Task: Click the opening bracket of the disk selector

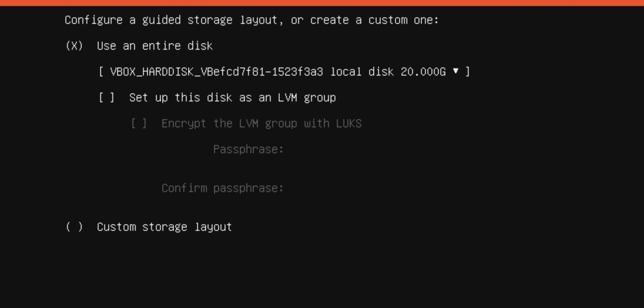Action: tap(101, 72)
